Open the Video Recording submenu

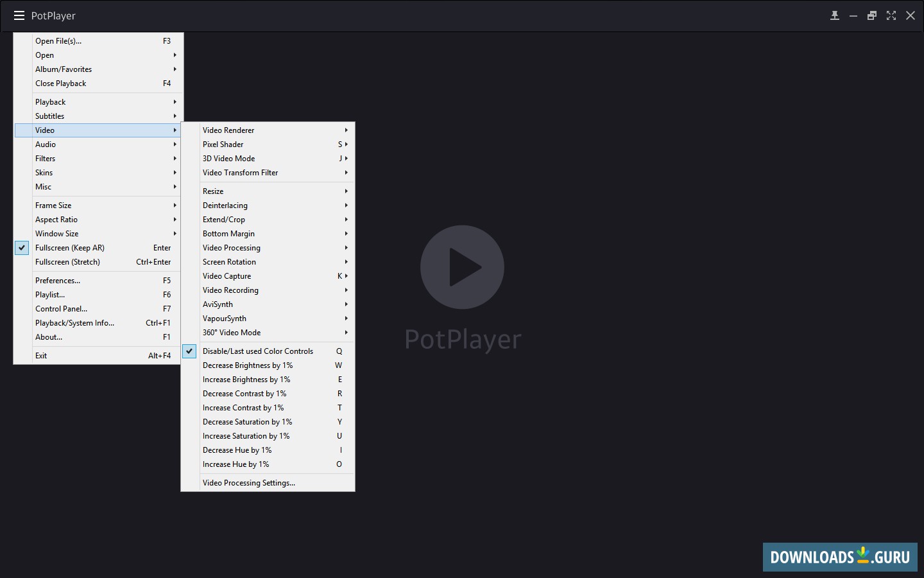pyautogui.click(x=268, y=290)
